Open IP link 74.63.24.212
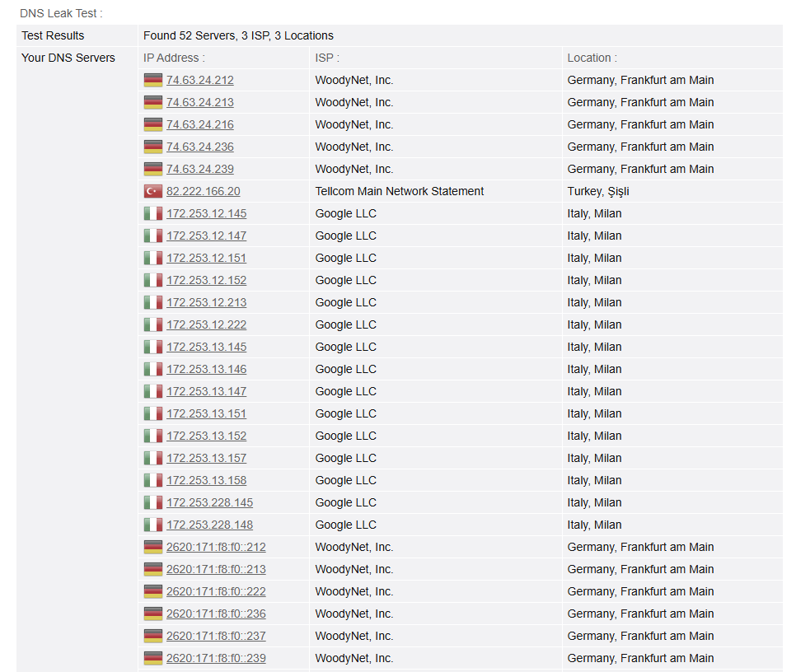 [x=200, y=80]
